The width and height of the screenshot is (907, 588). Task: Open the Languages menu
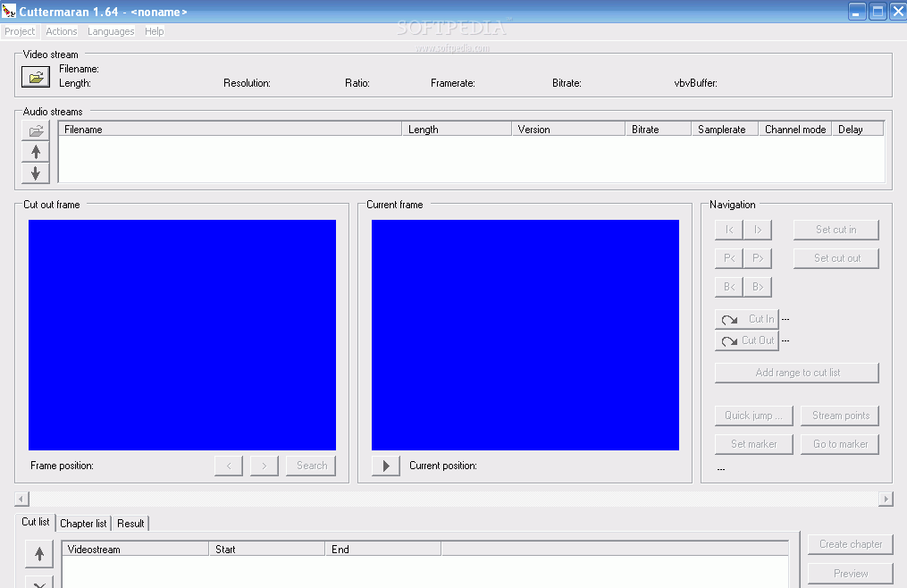[x=111, y=31]
